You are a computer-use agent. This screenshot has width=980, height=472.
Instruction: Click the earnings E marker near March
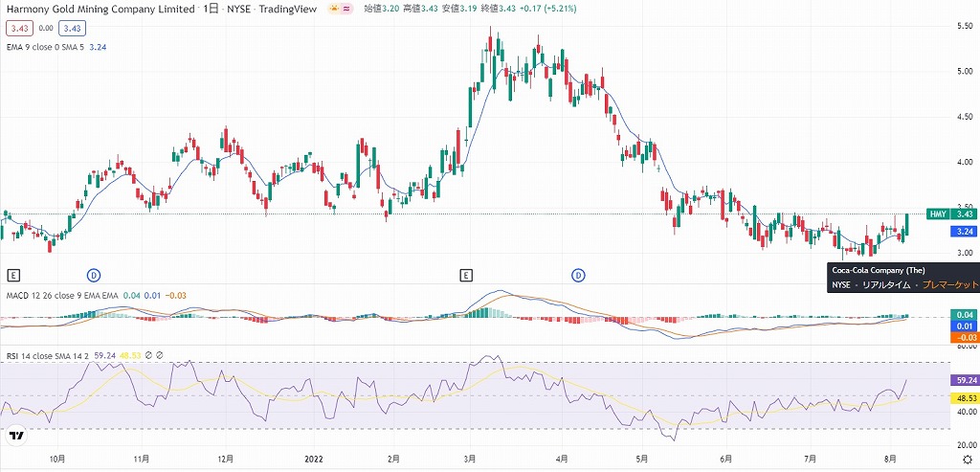coord(466,276)
